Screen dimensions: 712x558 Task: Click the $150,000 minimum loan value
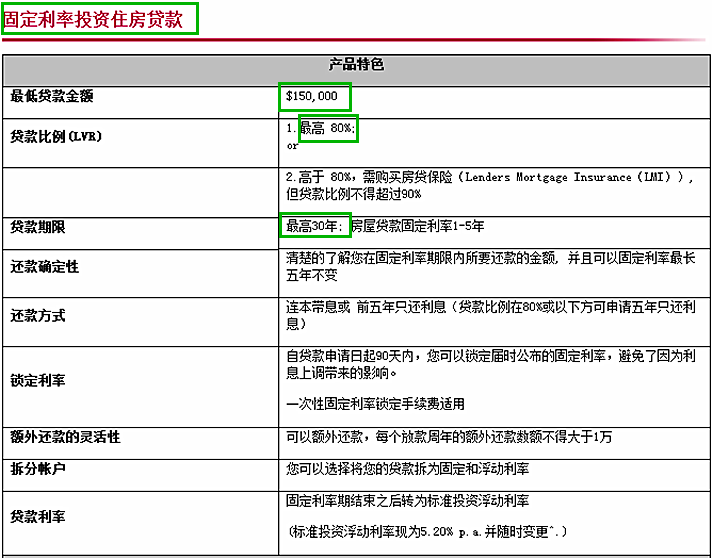312,96
